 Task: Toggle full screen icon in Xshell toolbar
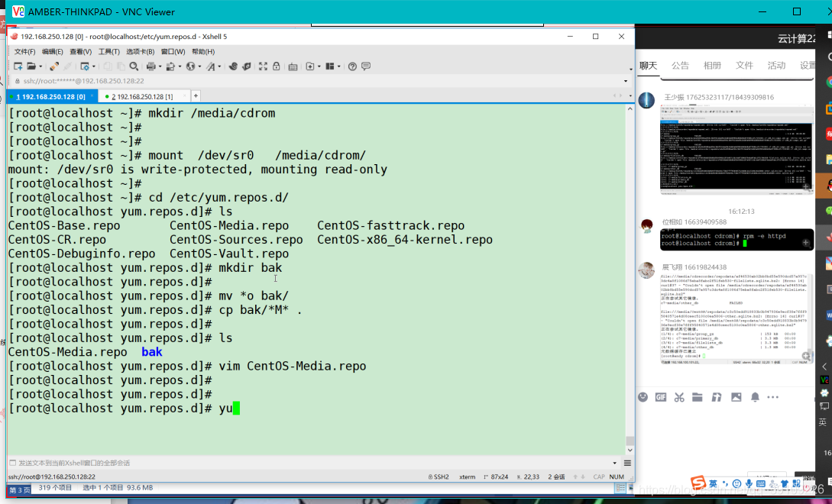(263, 66)
